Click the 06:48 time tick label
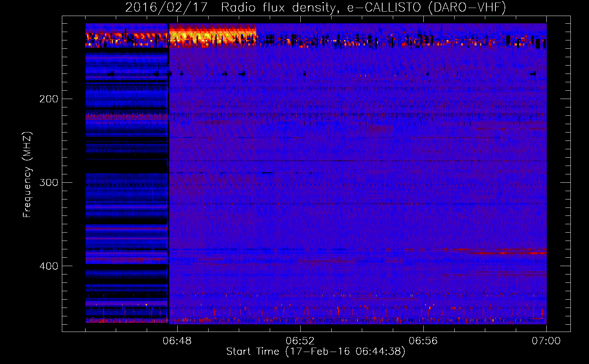The width and height of the screenshot is (589, 364). click(x=177, y=341)
